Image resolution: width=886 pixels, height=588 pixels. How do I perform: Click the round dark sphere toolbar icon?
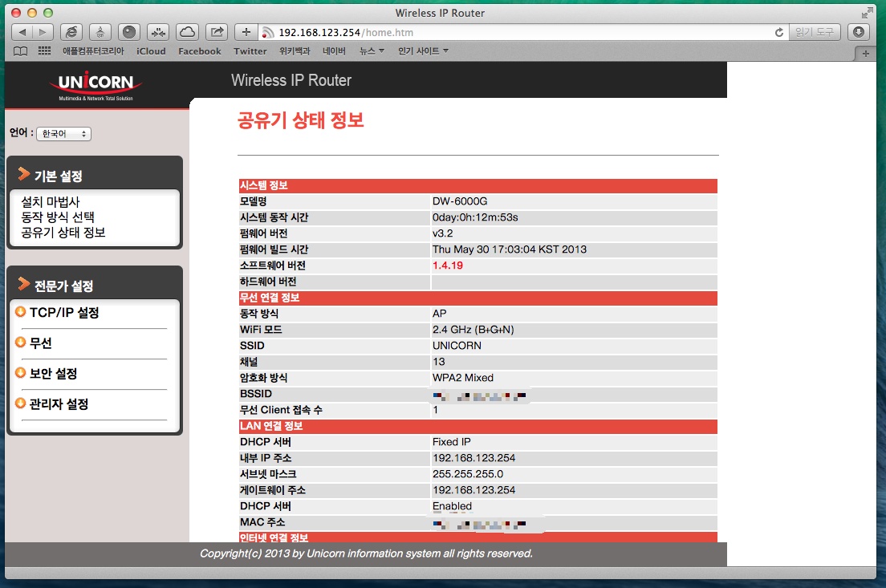129,32
